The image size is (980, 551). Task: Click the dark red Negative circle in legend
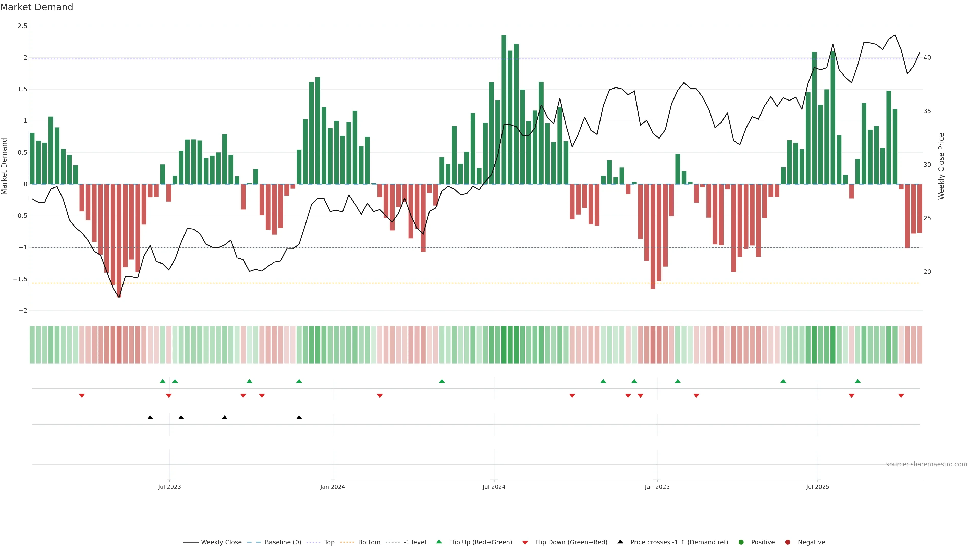[788, 542]
